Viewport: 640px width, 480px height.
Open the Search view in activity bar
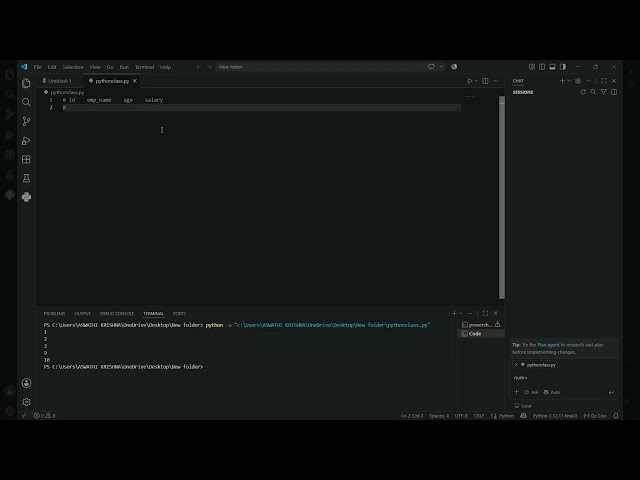pos(26,102)
